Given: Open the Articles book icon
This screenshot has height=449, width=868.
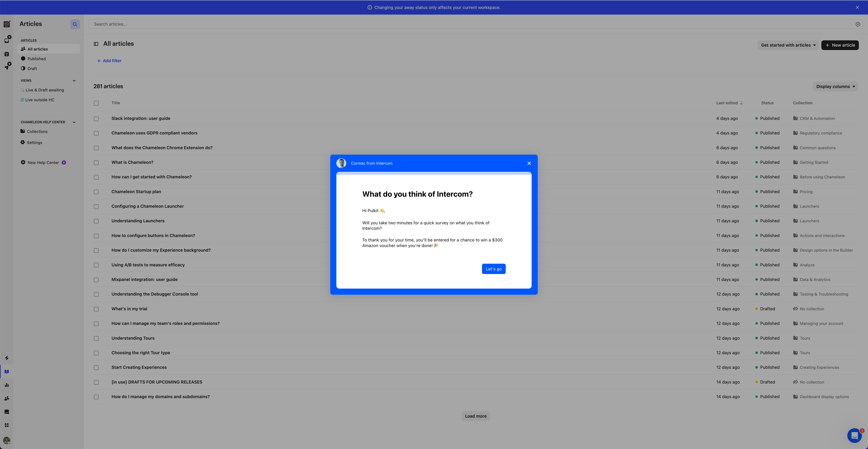Looking at the screenshot, I should point(7,372).
